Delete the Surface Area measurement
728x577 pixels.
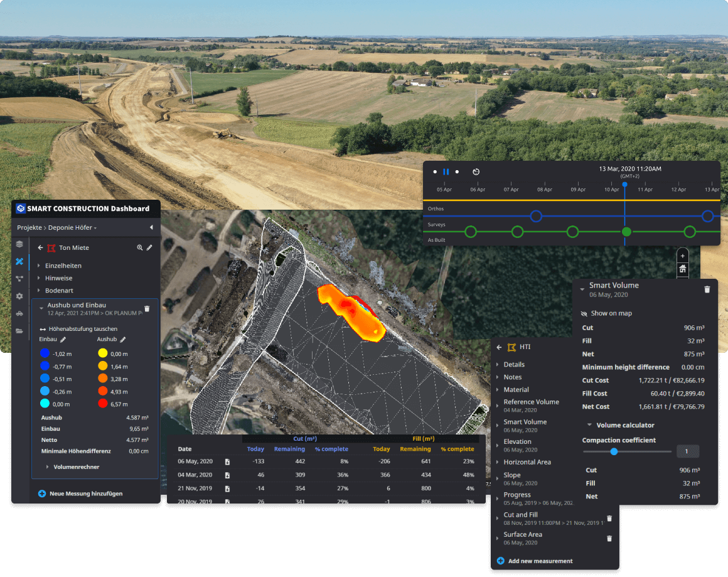point(609,539)
